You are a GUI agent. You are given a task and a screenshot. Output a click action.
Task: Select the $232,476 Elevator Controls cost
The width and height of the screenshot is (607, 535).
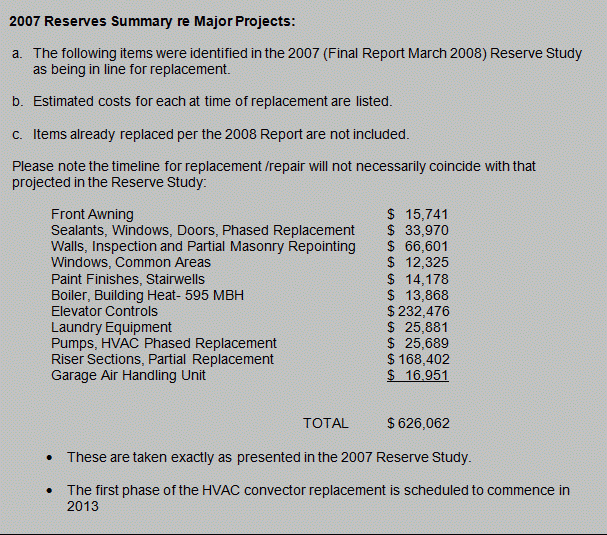[418, 311]
